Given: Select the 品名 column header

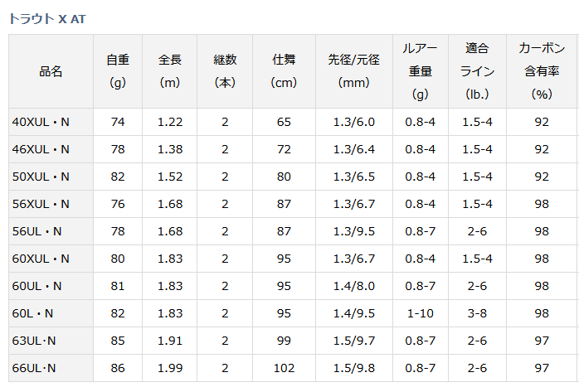Looking at the screenshot, I should click(51, 71).
